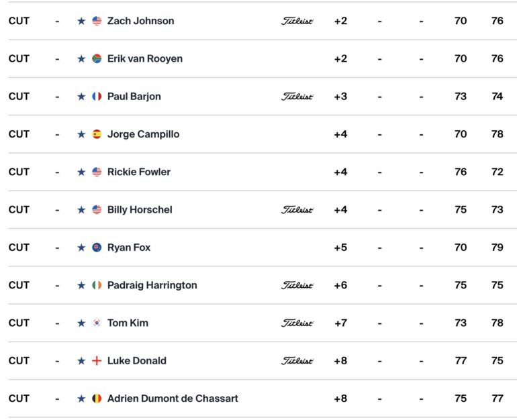Click the Irish flag beside Padraig Harrington

[x=97, y=285]
